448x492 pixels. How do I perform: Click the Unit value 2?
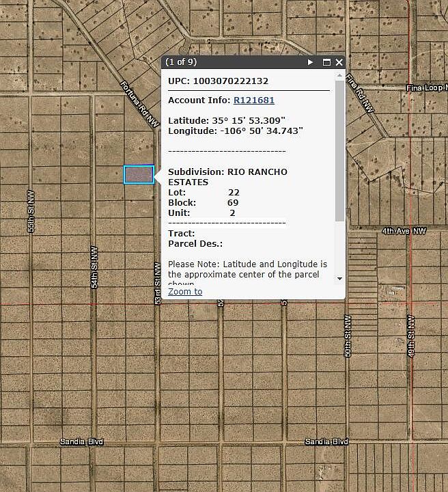click(232, 213)
